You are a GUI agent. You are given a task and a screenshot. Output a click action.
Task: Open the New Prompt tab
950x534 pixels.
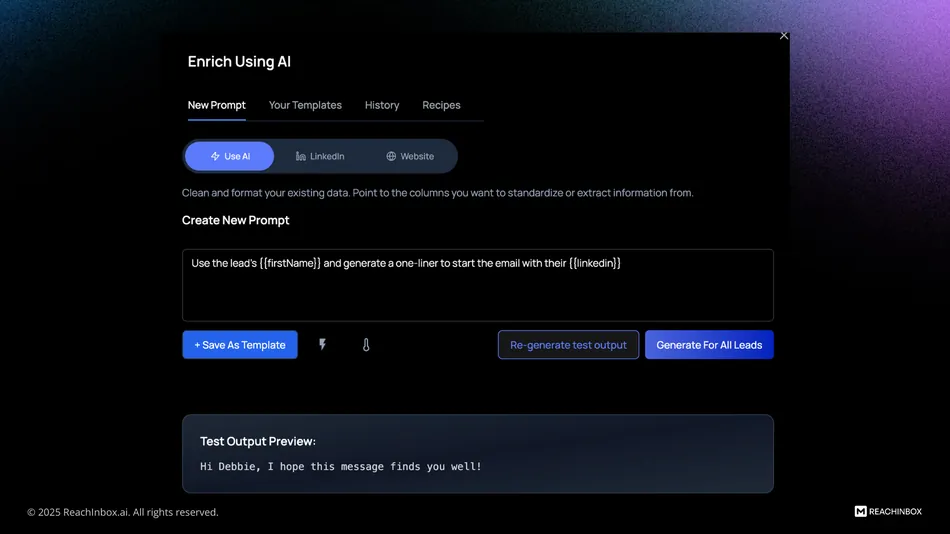(216, 105)
